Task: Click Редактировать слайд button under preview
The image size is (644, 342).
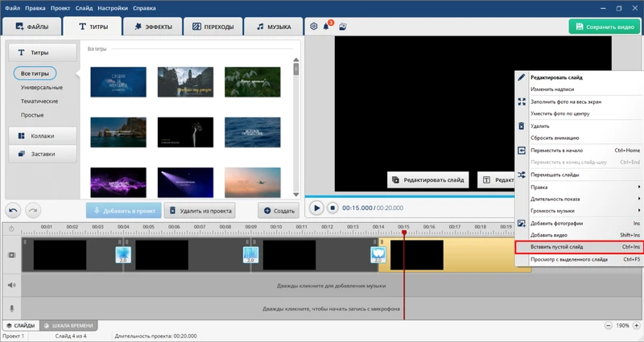Action: pos(428,179)
